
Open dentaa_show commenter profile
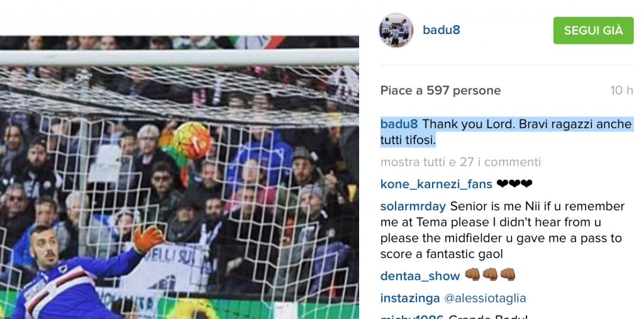tap(420, 276)
